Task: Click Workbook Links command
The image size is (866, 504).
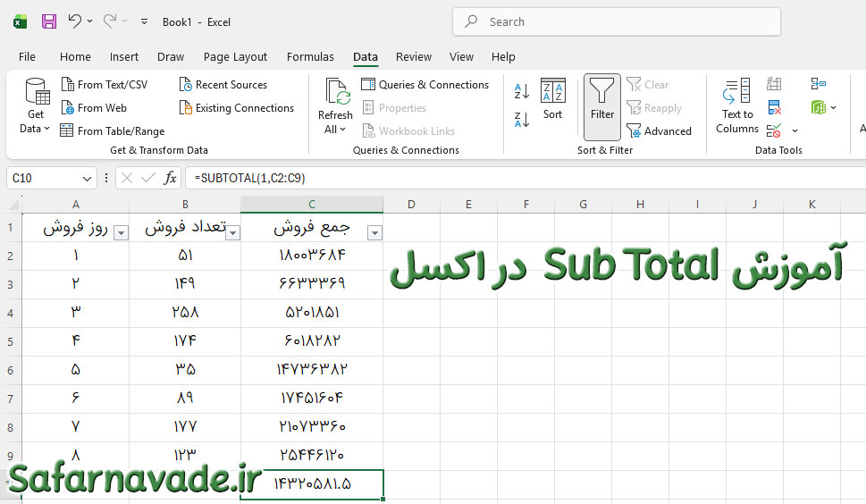Action: point(408,130)
